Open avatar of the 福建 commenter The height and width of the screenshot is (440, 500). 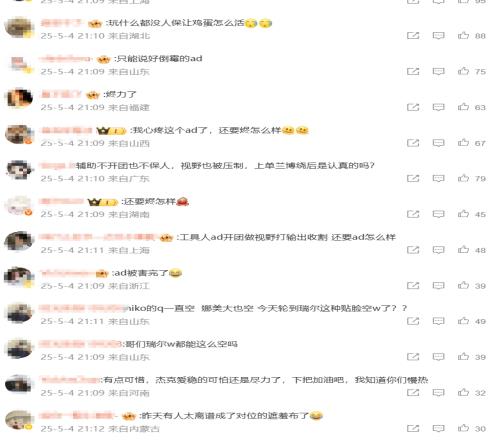pyautogui.click(x=19, y=98)
